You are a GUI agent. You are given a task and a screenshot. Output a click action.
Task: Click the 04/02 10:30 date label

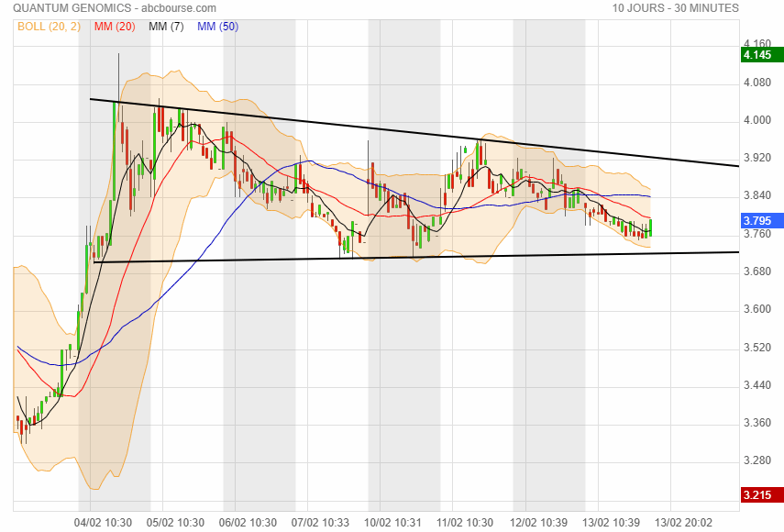click(x=103, y=523)
